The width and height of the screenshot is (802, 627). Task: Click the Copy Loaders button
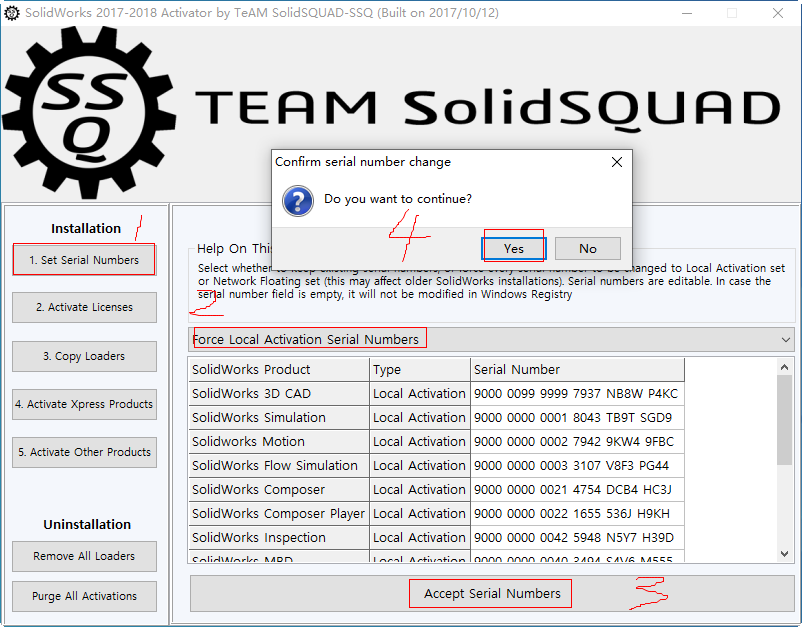tap(84, 356)
